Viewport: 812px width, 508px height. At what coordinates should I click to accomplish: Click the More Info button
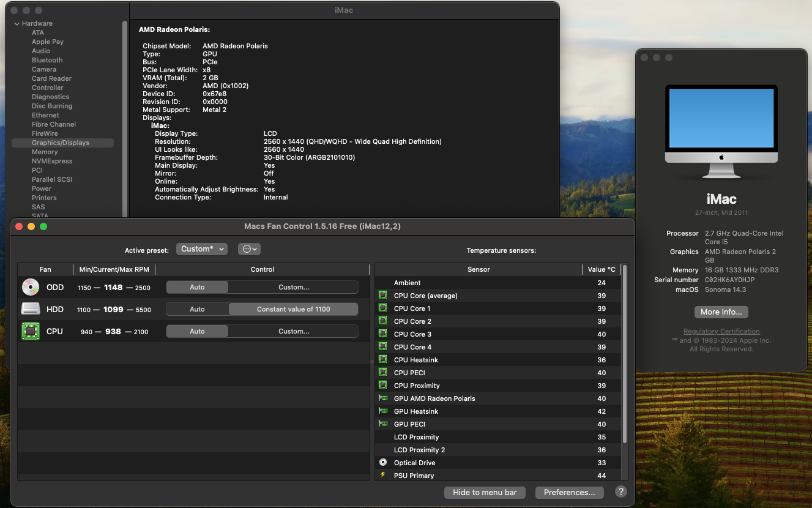coord(721,312)
